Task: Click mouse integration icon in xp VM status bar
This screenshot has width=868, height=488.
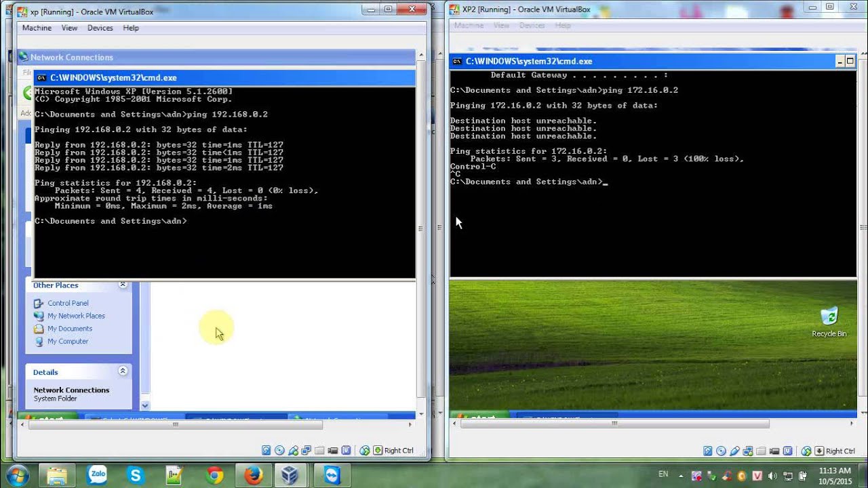Action: [x=365, y=451]
